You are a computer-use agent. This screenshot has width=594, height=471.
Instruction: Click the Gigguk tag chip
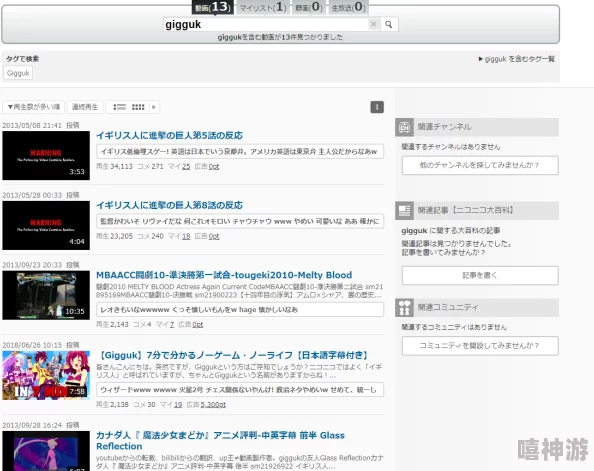pos(18,73)
